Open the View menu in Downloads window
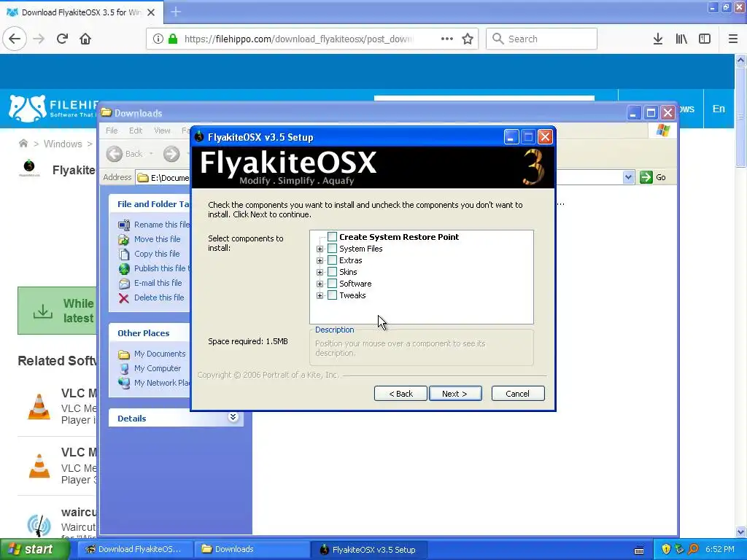The height and width of the screenshot is (560, 747). [x=162, y=131]
